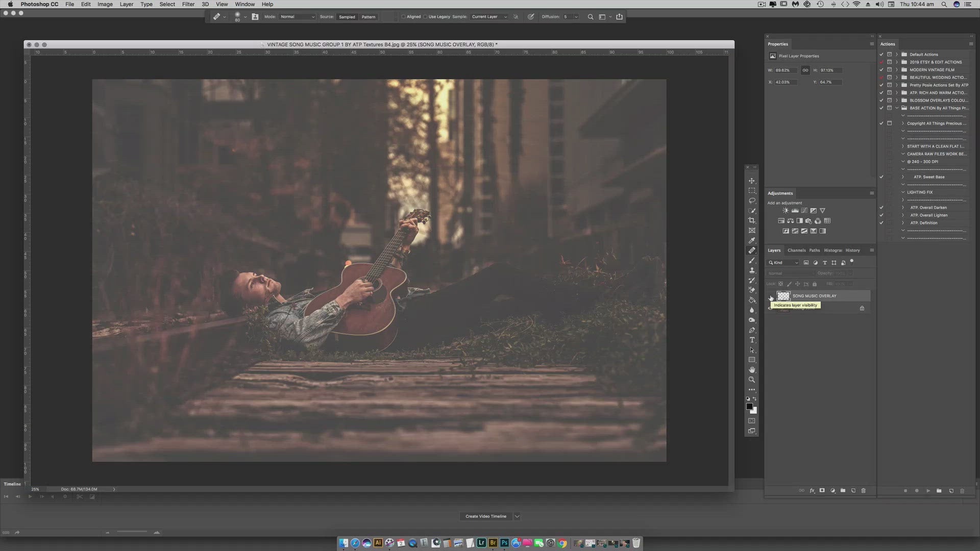Select the Clone Stamp tool
This screenshot has width=980, height=551.
(752, 270)
